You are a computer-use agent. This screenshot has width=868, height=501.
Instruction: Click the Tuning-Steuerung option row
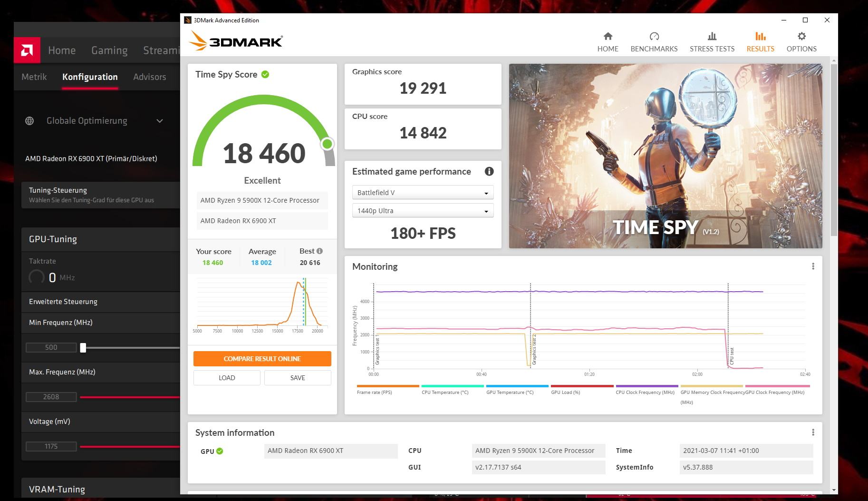tap(101, 195)
